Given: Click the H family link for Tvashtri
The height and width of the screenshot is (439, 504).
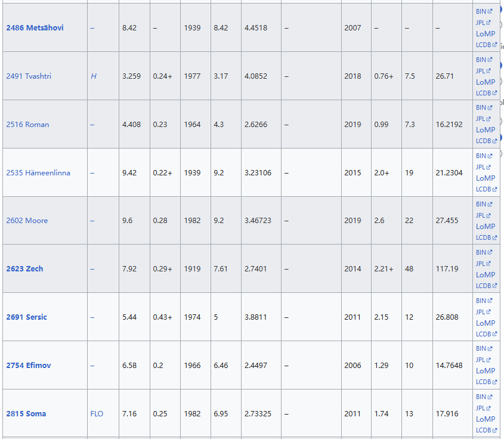Looking at the screenshot, I should 94,76.
